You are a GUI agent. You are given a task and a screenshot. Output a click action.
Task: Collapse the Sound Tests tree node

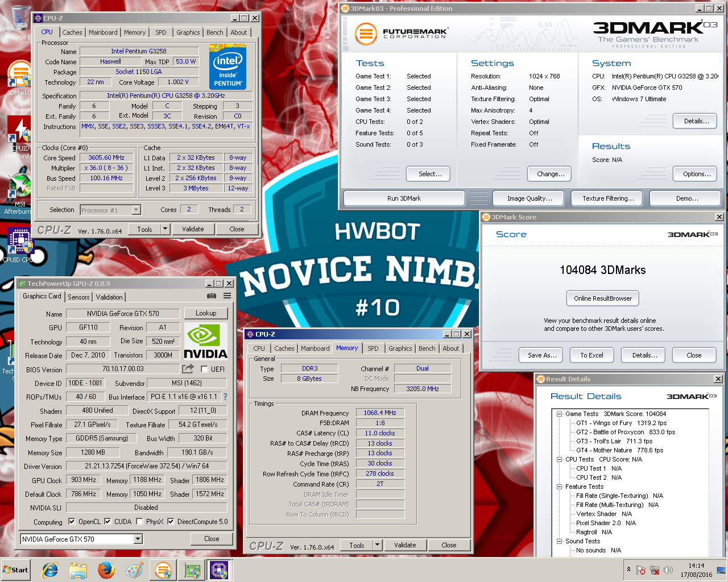(559, 542)
